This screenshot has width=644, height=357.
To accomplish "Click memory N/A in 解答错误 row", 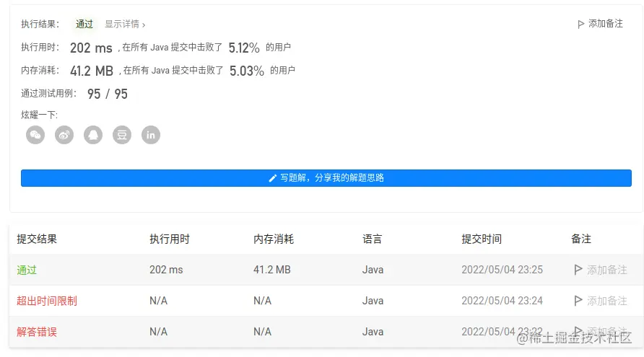I will [263, 332].
